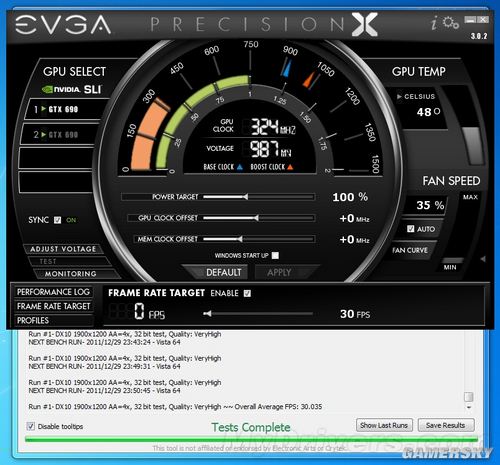Click the blue base clock triangle marker
Image resolution: width=500 pixels, height=465 pixels.
pyautogui.click(x=287, y=68)
